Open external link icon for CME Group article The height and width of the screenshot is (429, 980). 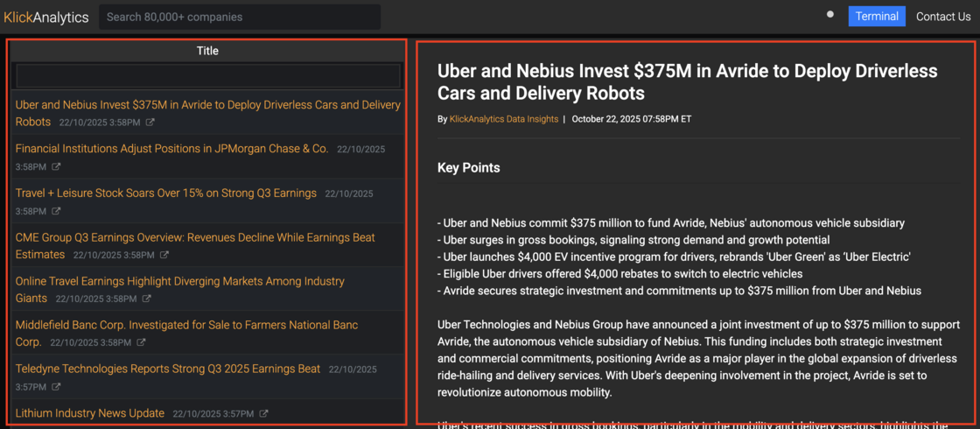(x=164, y=255)
